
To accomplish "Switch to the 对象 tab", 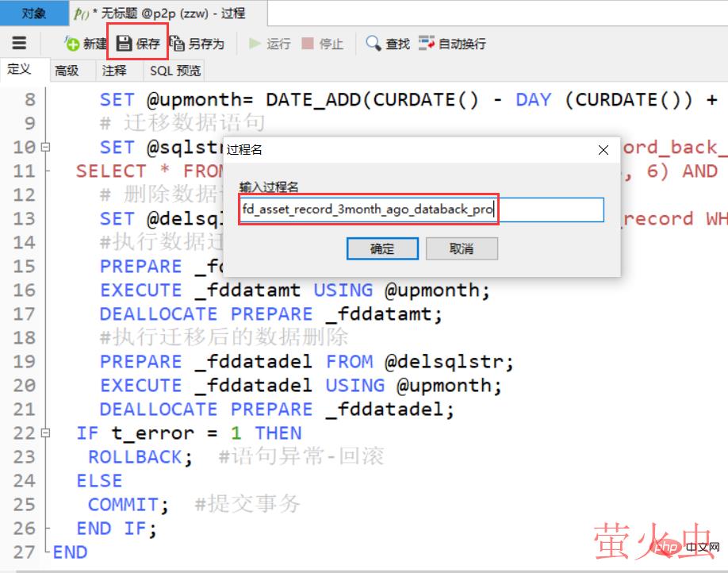I will point(34,13).
